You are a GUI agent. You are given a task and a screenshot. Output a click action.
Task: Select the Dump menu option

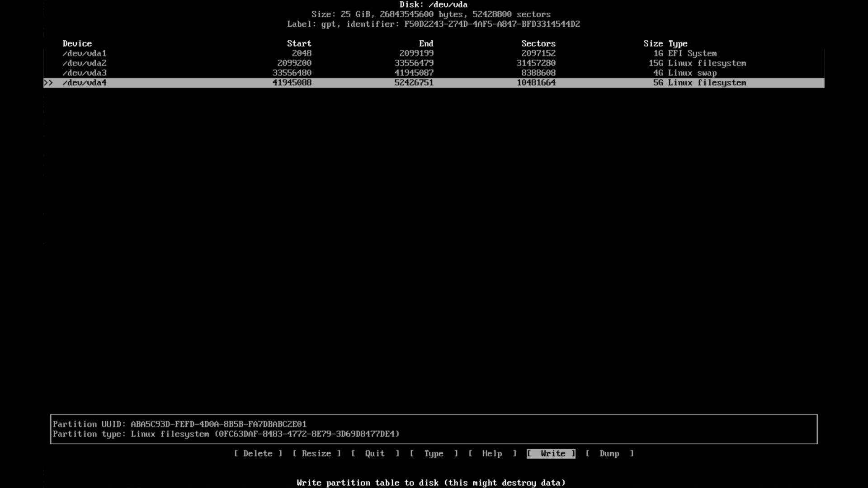point(609,453)
